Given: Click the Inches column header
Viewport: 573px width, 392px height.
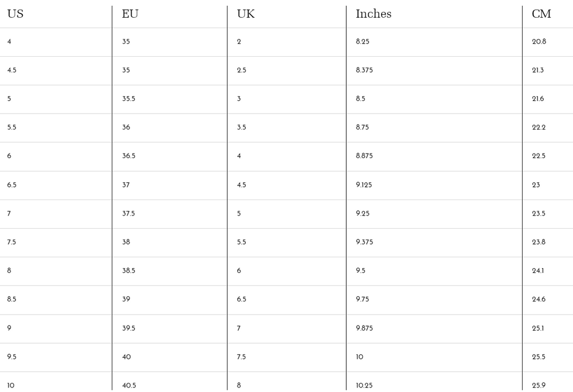Looking at the screenshot, I should pyautogui.click(x=374, y=14).
